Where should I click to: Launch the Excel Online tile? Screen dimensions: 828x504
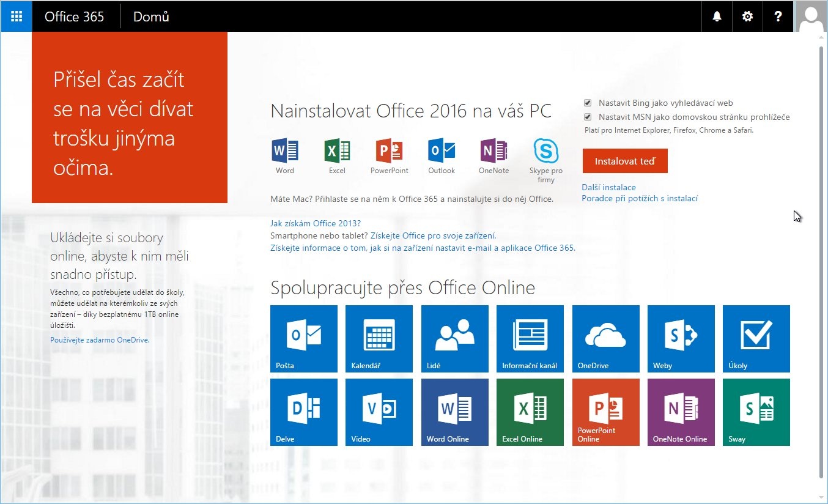coord(530,412)
